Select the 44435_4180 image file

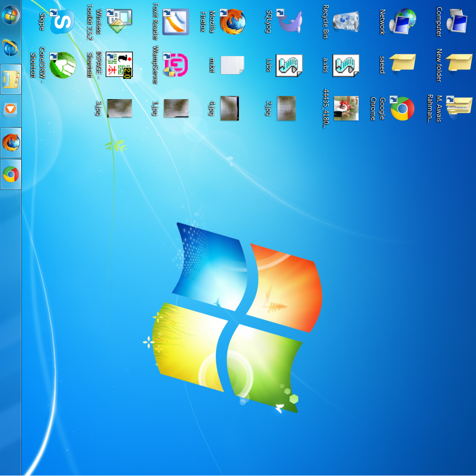tap(346, 108)
